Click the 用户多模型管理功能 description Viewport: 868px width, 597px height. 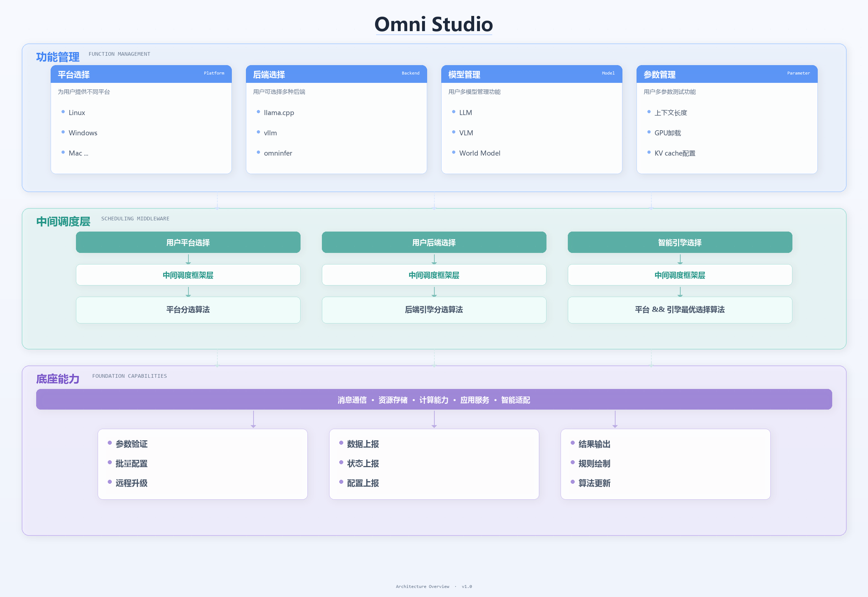[x=474, y=92]
